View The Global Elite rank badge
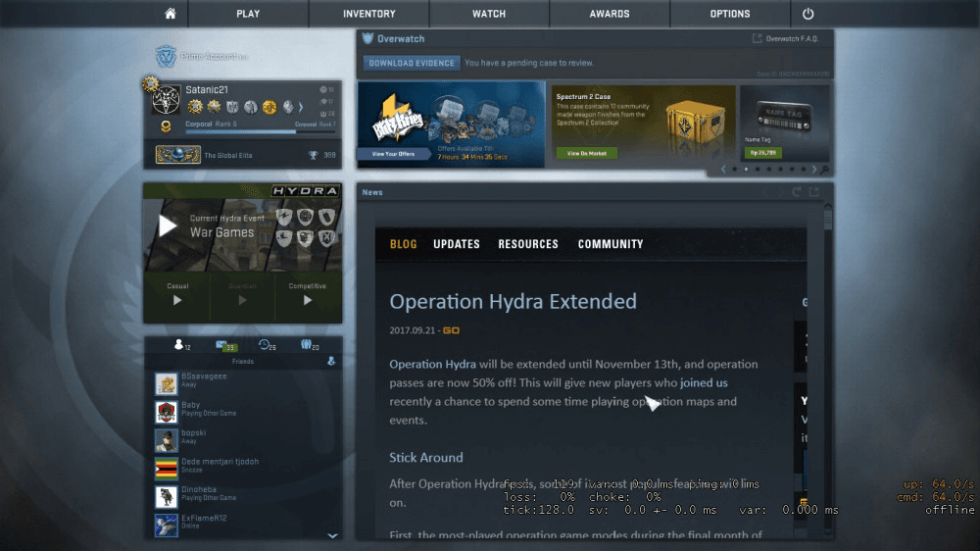This screenshot has width=980, height=551. point(178,155)
